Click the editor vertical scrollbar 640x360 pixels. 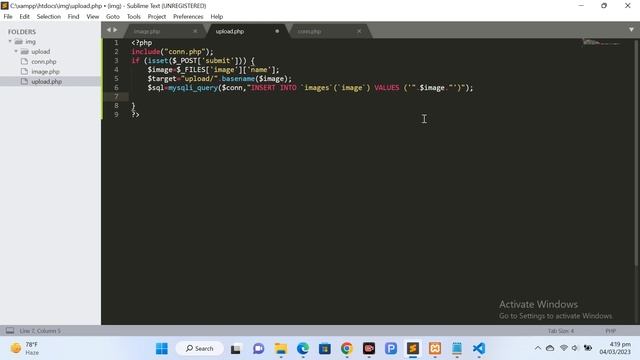(636, 152)
